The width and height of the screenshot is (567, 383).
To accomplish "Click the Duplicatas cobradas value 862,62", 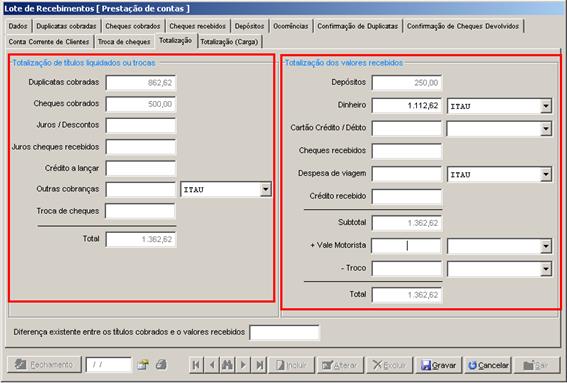I will pos(141,82).
